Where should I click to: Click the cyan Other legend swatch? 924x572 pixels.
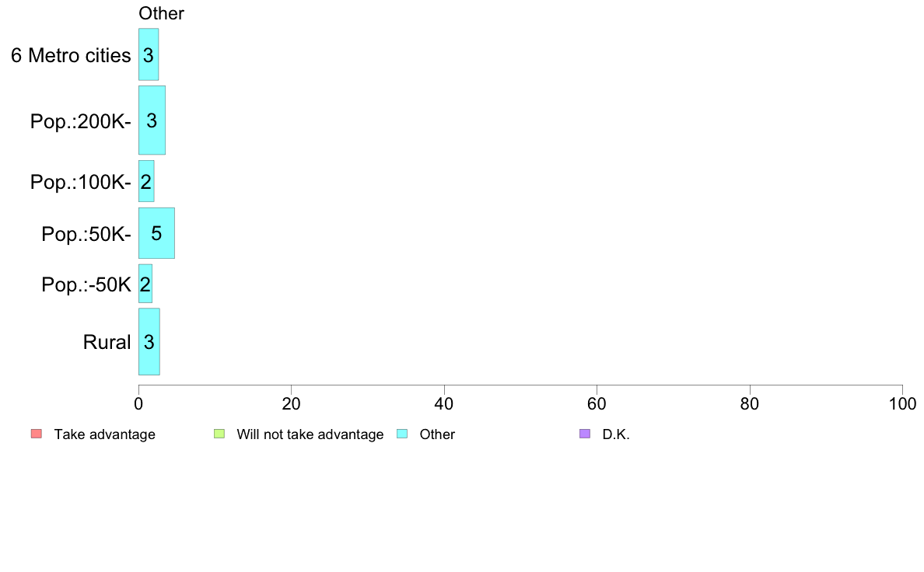(x=402, y=434)
